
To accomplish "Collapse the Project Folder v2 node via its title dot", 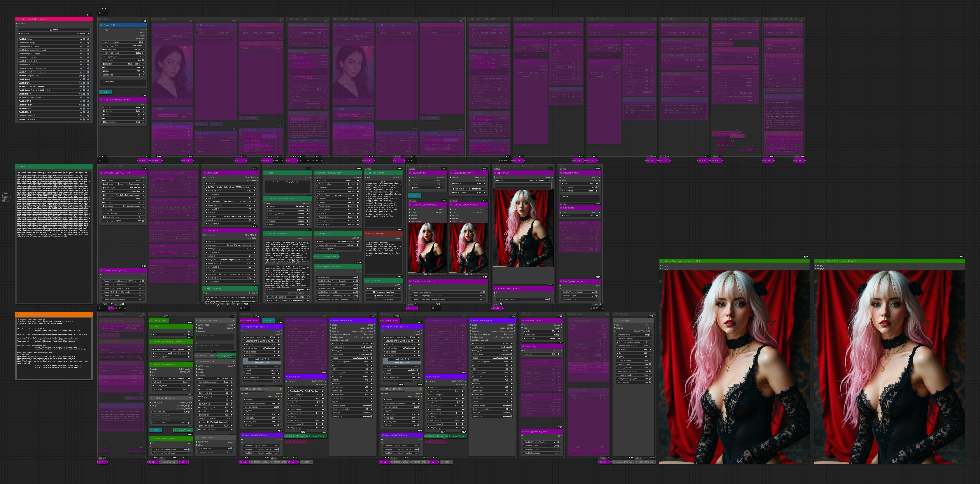I will (x=101, y=25).
